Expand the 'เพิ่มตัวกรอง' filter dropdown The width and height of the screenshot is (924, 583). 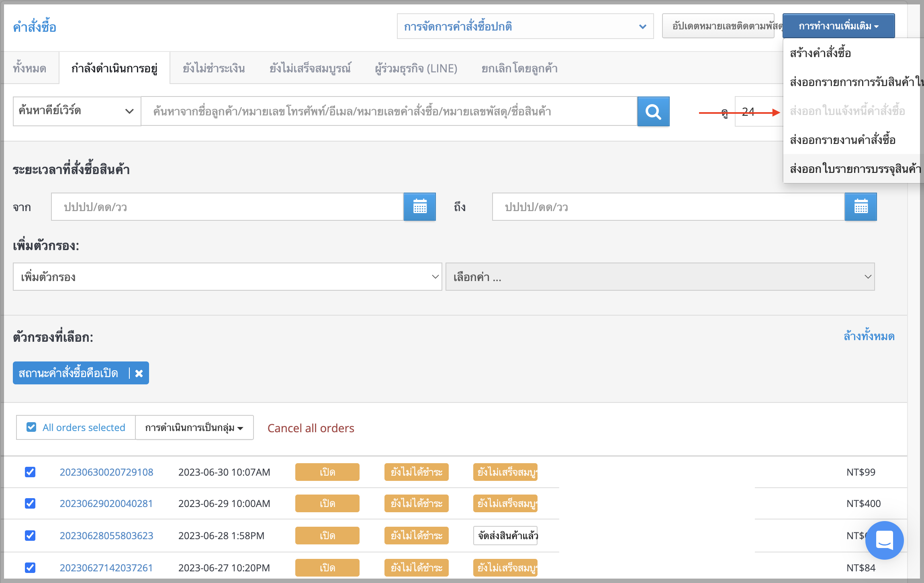(227, 277)
